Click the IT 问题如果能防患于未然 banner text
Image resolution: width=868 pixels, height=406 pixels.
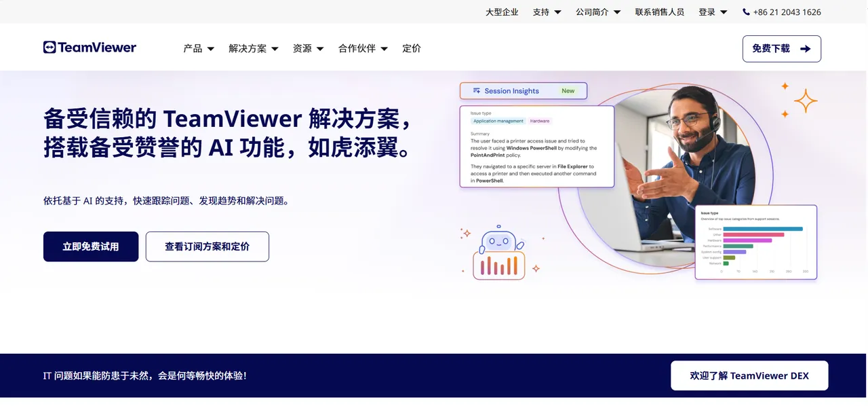[x=145, y=375]
